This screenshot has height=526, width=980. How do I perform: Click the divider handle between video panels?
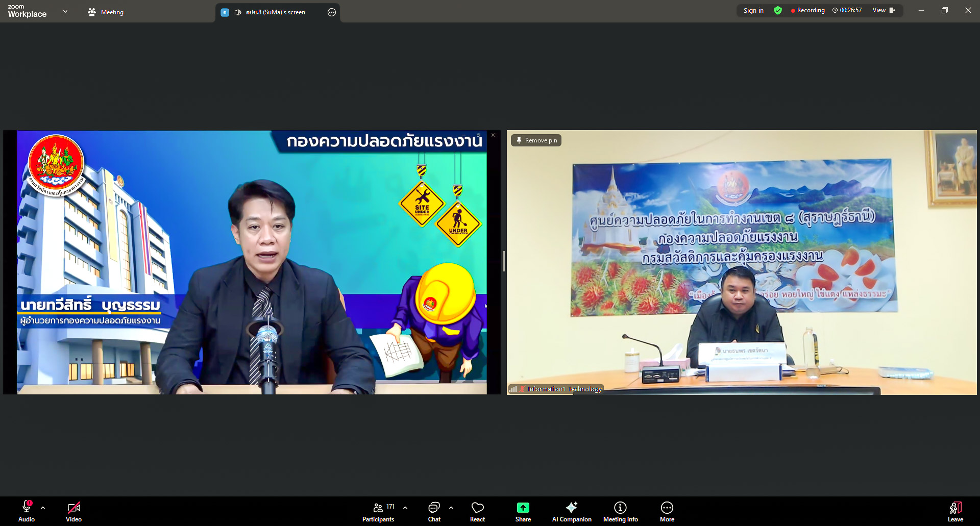point(504,261)
